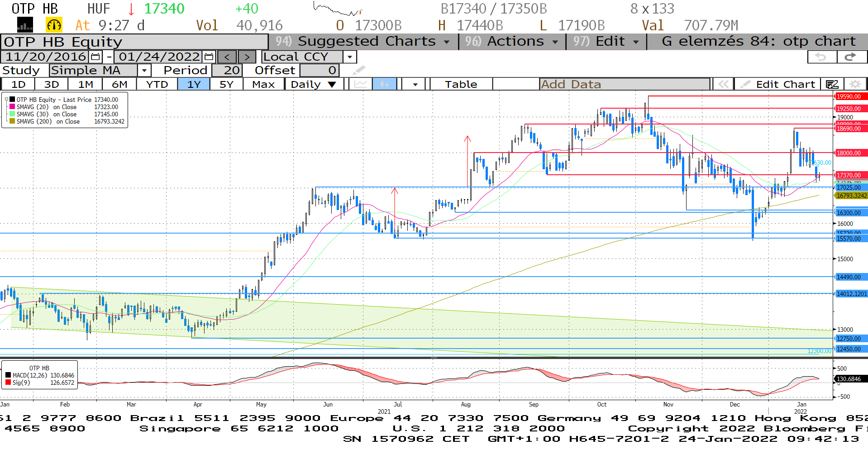Click the Edit Chart button
Image resolution: width=868 pixels, height=464 pixels.
[x=777, y=84]
